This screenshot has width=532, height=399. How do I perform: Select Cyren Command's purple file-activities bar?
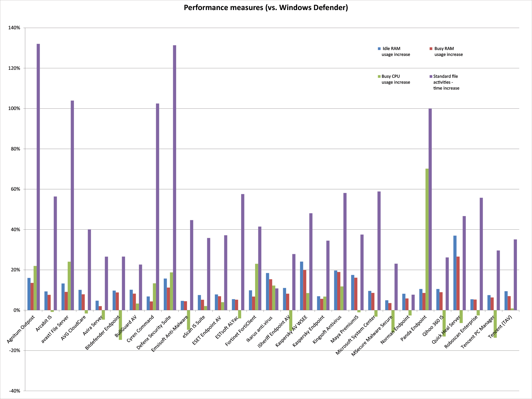158,207
